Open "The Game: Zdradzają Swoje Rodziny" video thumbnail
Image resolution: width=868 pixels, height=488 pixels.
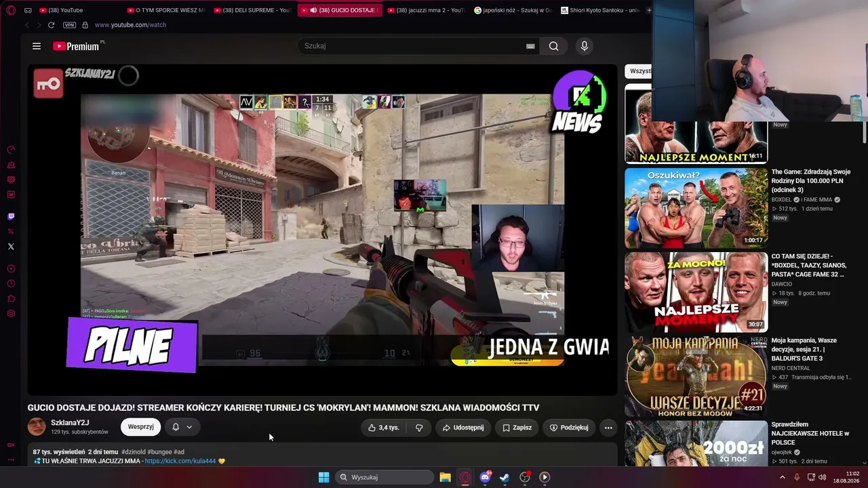point(696,208)
